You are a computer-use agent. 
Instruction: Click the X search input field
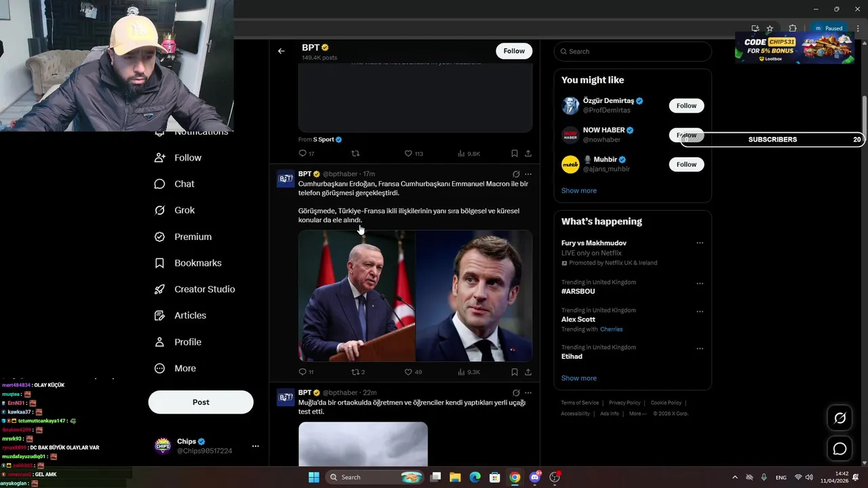coord(633,52)
